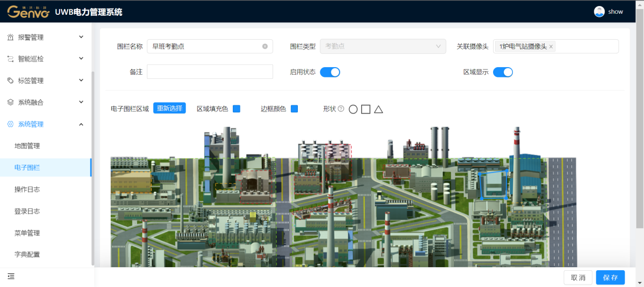Open the 地图管理 menu item
This screenshot has height=287, width=644.
click(x=46, y=146)
